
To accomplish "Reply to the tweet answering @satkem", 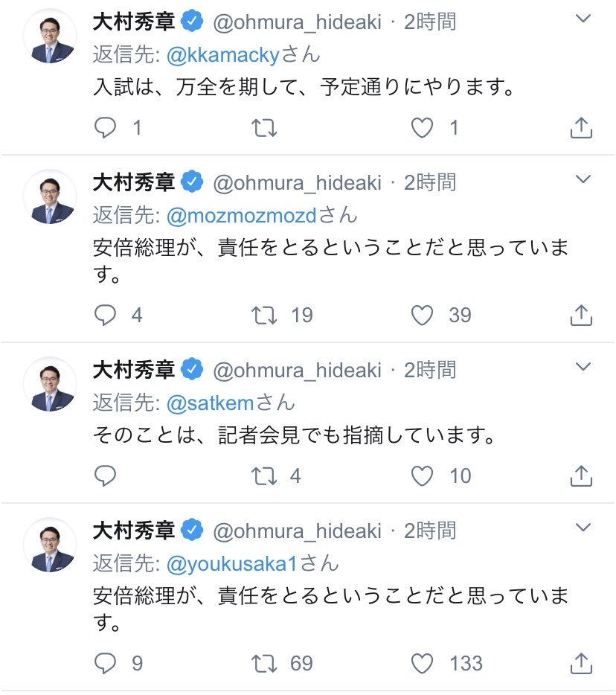I will (106, 475).
